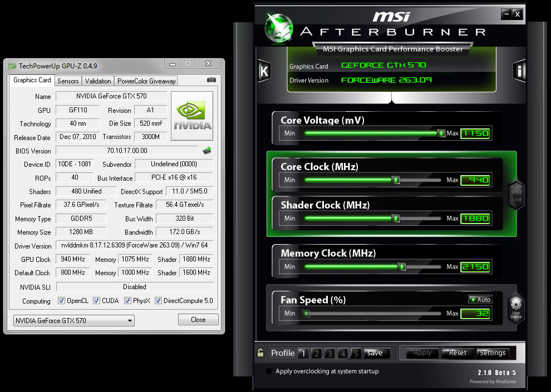Image resolution: width=551 pixels, height=392 pixels.
Task: Close the Afterburner window with X
Action: [x=517, y=14]
